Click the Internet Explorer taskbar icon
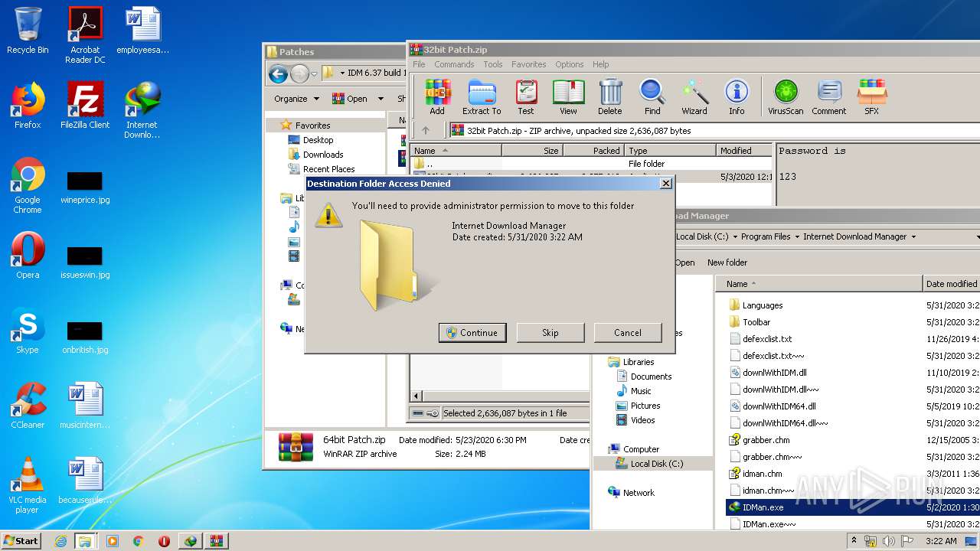The width and height of the screenshot is (980, 551). [60, 541]
